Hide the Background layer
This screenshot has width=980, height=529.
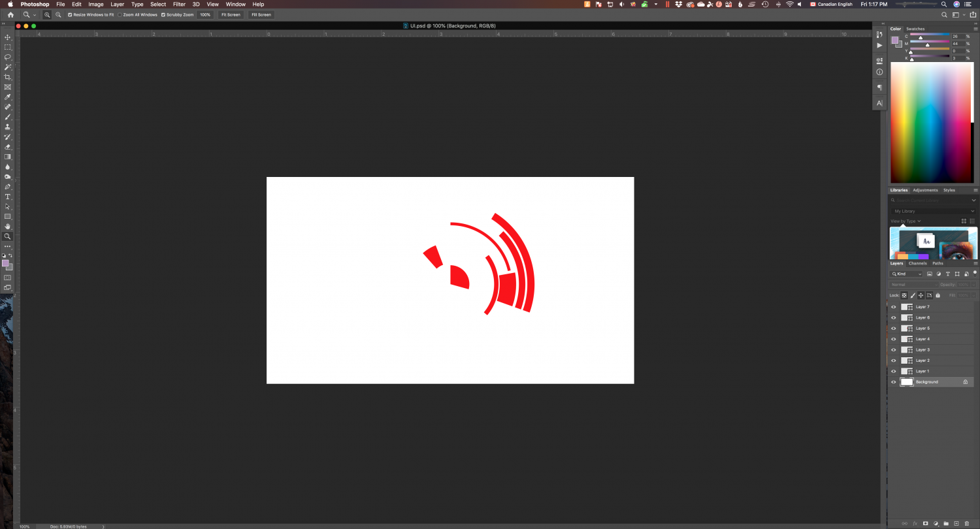tap(893, 381)
